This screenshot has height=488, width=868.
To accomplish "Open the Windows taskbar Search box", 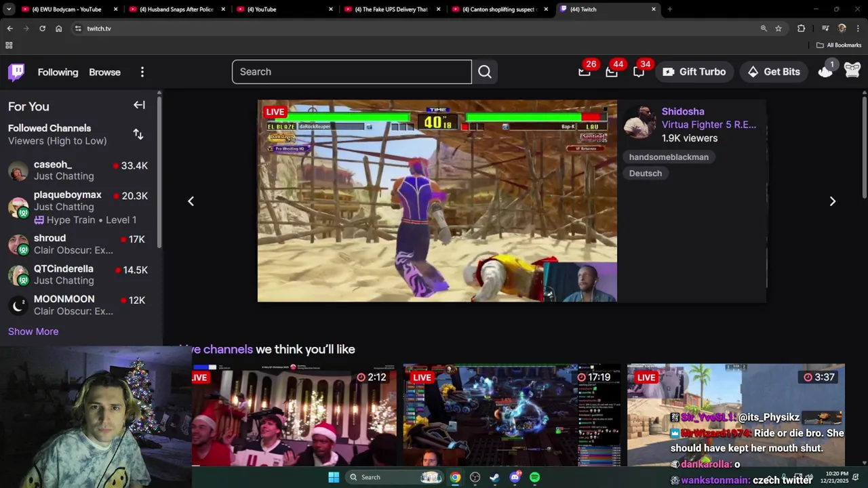I will tap(394, 477).
